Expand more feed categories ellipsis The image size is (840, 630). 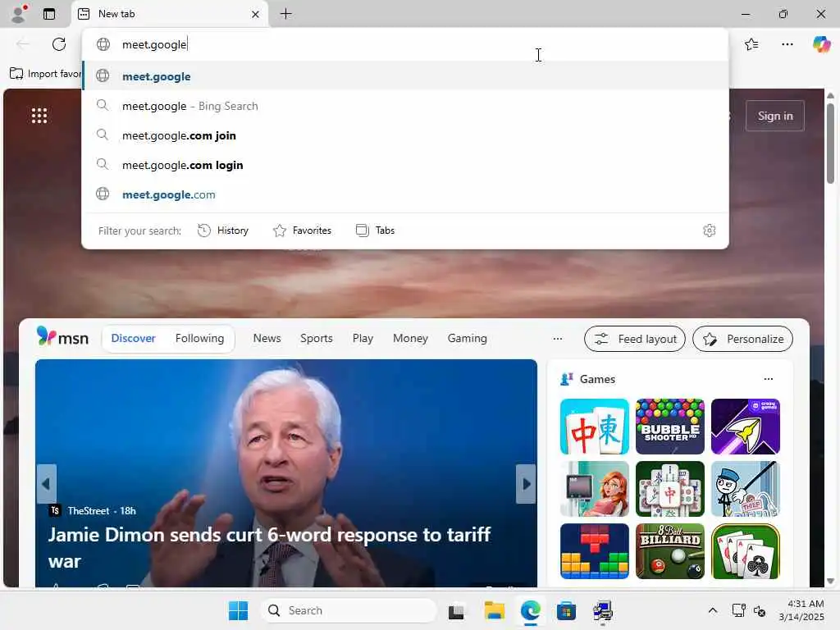558,339
